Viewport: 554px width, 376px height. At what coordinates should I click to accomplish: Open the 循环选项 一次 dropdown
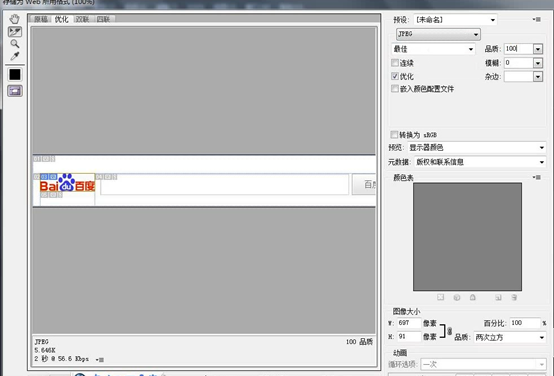[x=483, y=364]
